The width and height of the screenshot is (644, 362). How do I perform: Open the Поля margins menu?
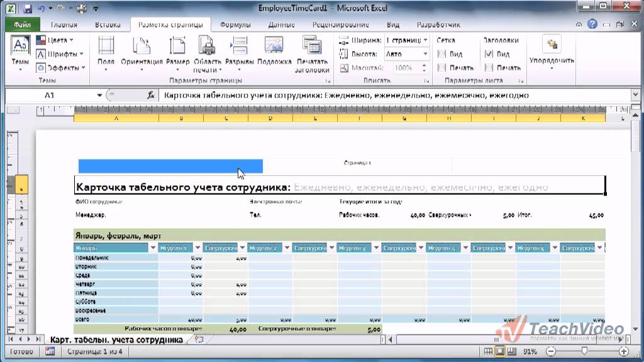click(106, 53)
